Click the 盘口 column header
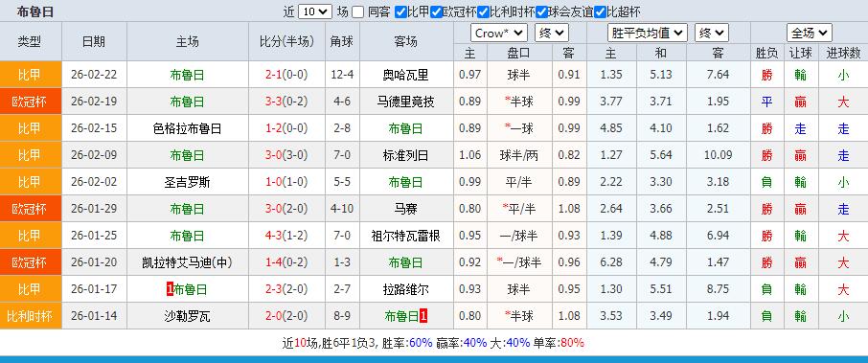Viewport: 868px width, 363px height. [518, 53]
